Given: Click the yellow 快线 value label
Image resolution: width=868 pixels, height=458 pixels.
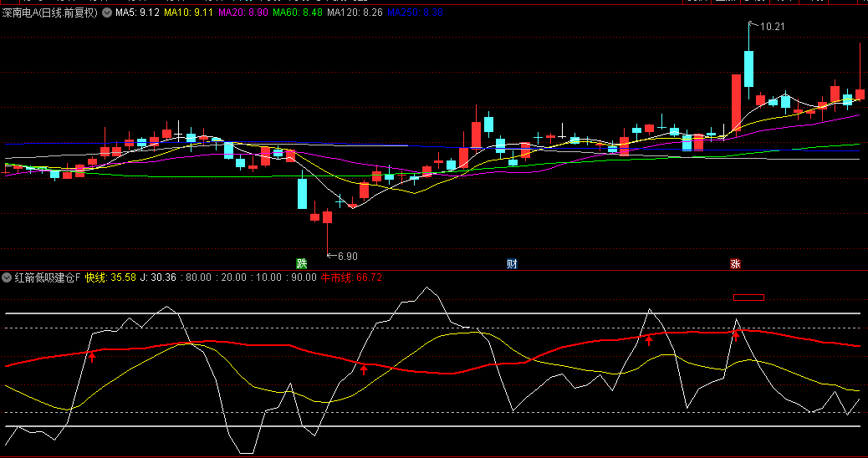Looking at the screenshot, I should click(x=110, y=277).
